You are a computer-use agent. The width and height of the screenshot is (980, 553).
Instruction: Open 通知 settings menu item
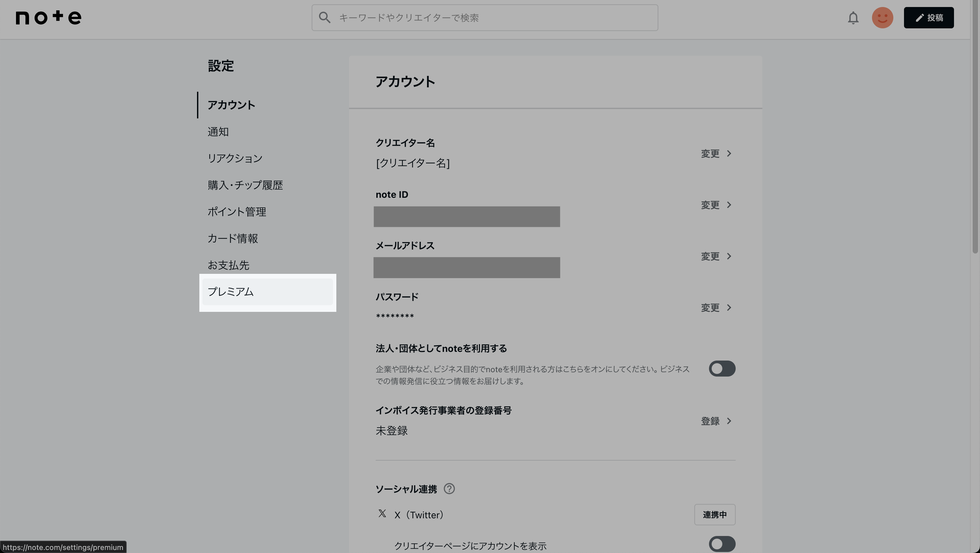coord(218,132)
